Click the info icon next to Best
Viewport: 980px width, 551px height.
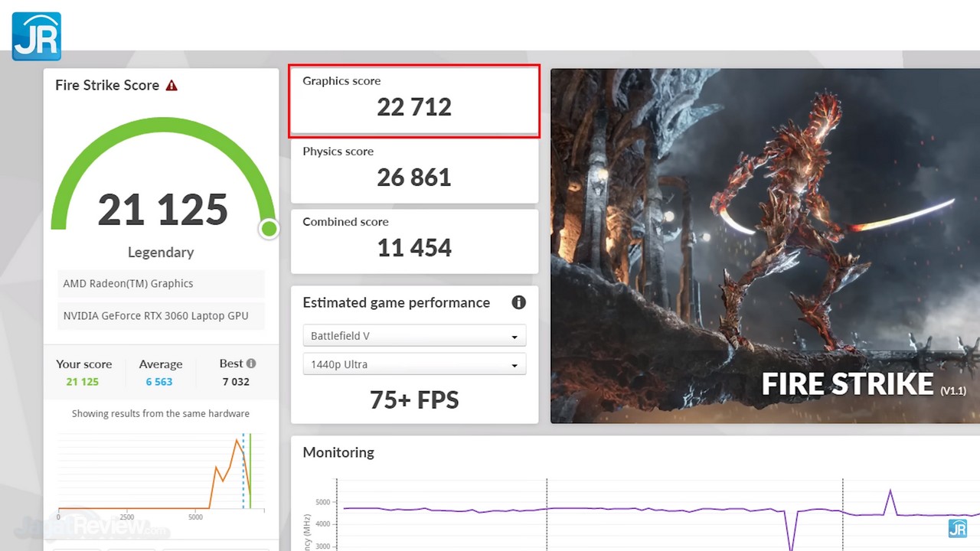pos(251,364)
